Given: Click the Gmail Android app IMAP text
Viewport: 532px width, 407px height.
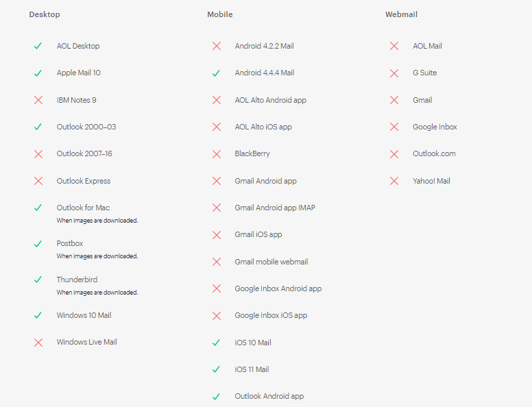Looking at the screenshot, I should (x=275, y=208).
